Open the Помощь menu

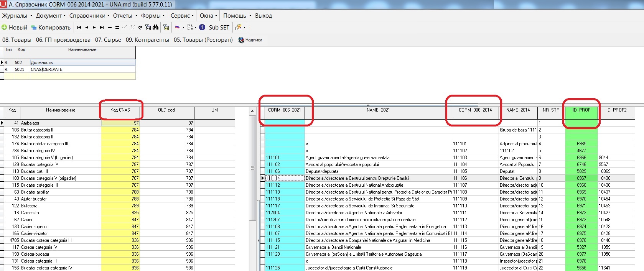click(237, 16)
